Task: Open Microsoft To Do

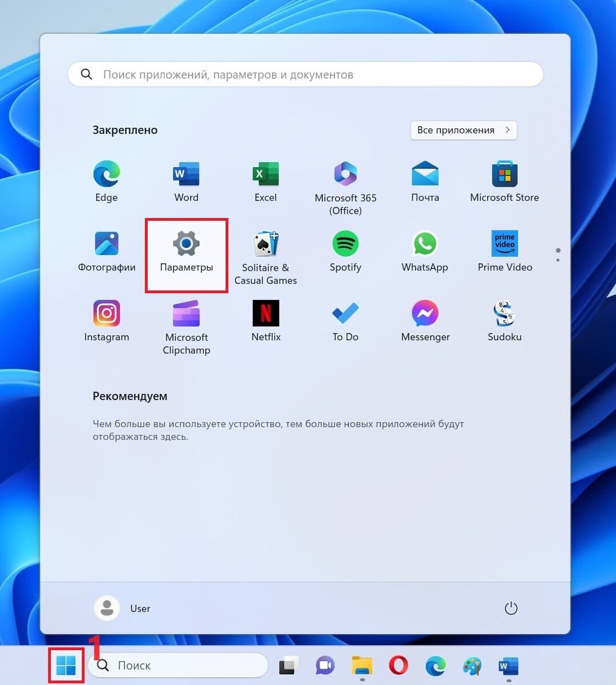Action: pyautogui.click(x=346, y=321)
